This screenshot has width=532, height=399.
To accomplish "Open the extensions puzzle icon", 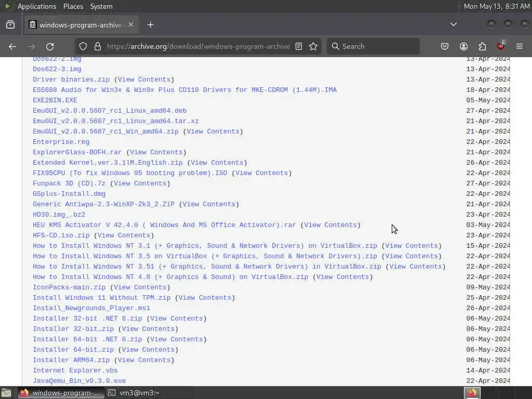I will (482, 46).
